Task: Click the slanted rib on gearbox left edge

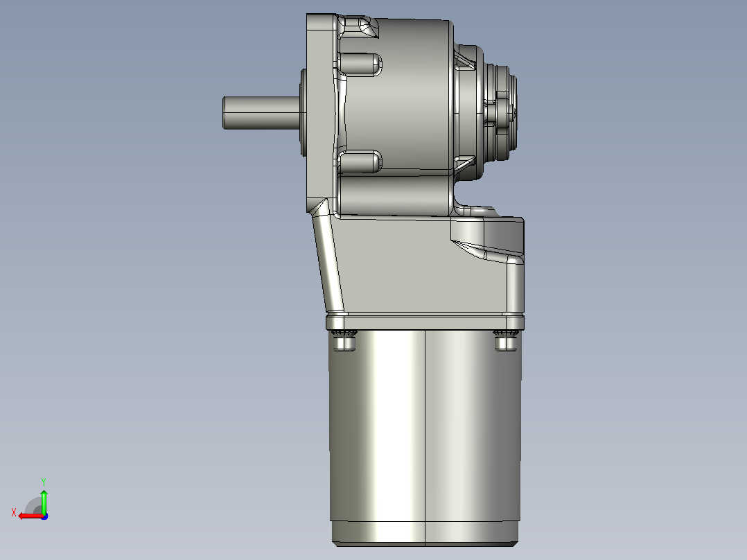Action: (x=327, y=260)
